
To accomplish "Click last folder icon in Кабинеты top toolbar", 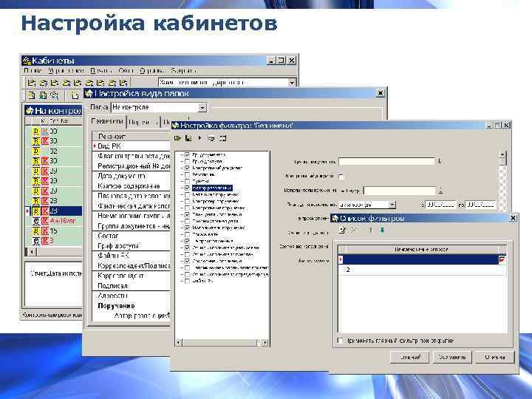I will 124,83.
